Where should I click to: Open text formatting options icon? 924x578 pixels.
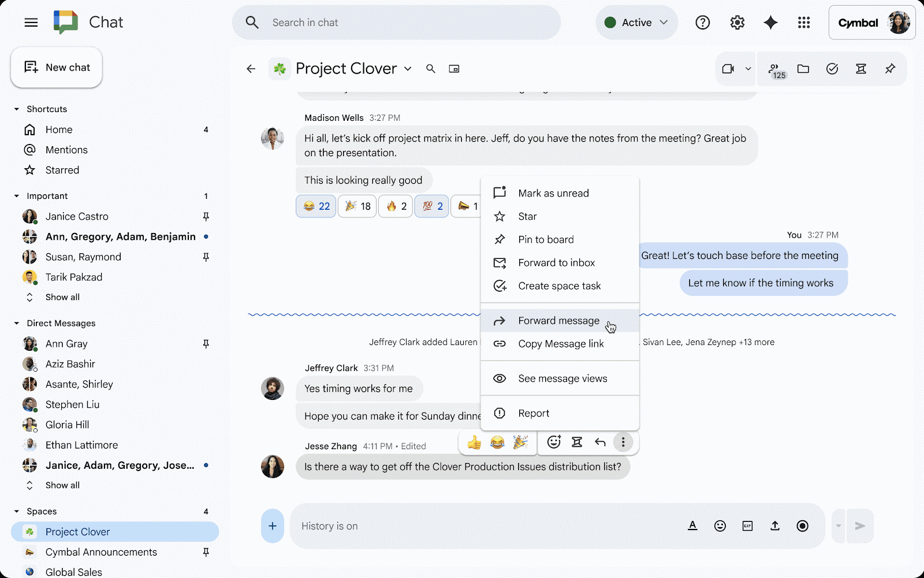692,526
